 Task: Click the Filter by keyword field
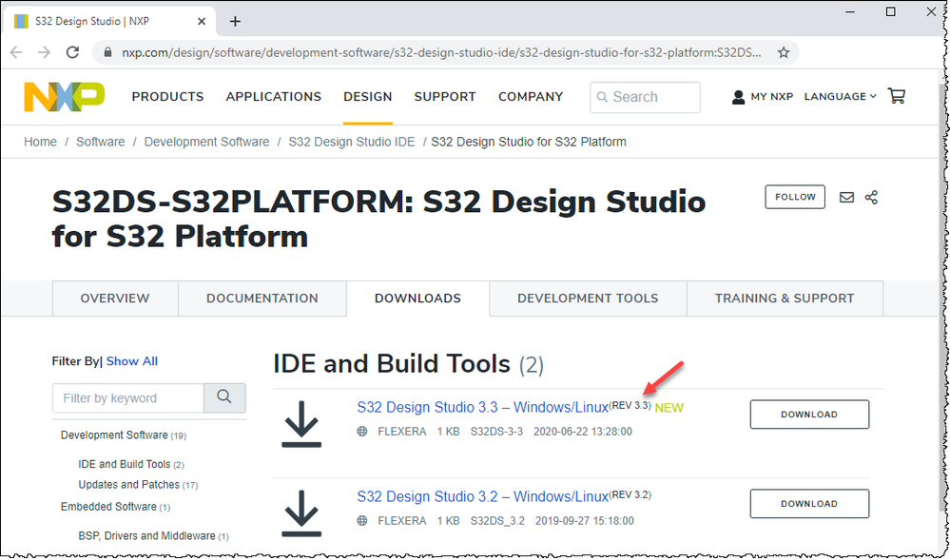[x=128, y=398]
